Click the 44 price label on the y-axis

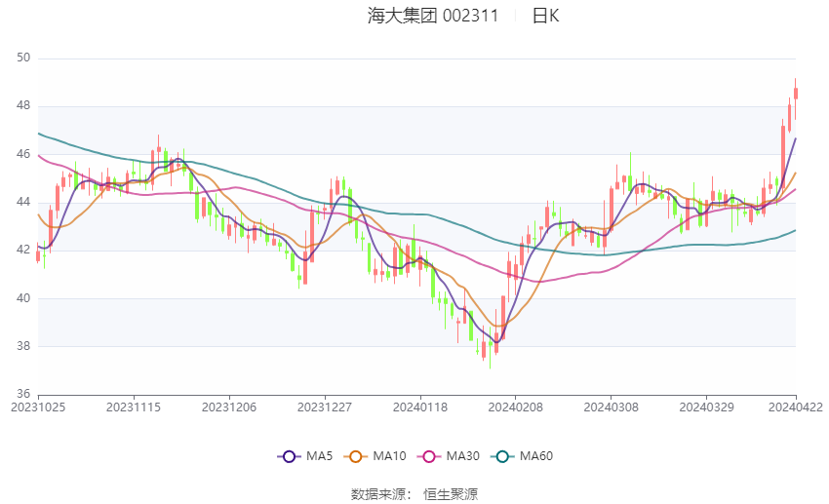click(x=23, y=202)
